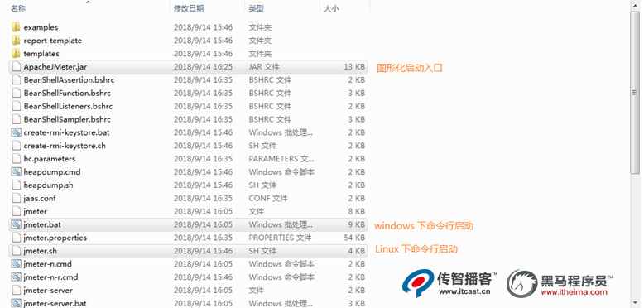
Task: Click the jmeter.sh file icon
Action: point(16,251)
